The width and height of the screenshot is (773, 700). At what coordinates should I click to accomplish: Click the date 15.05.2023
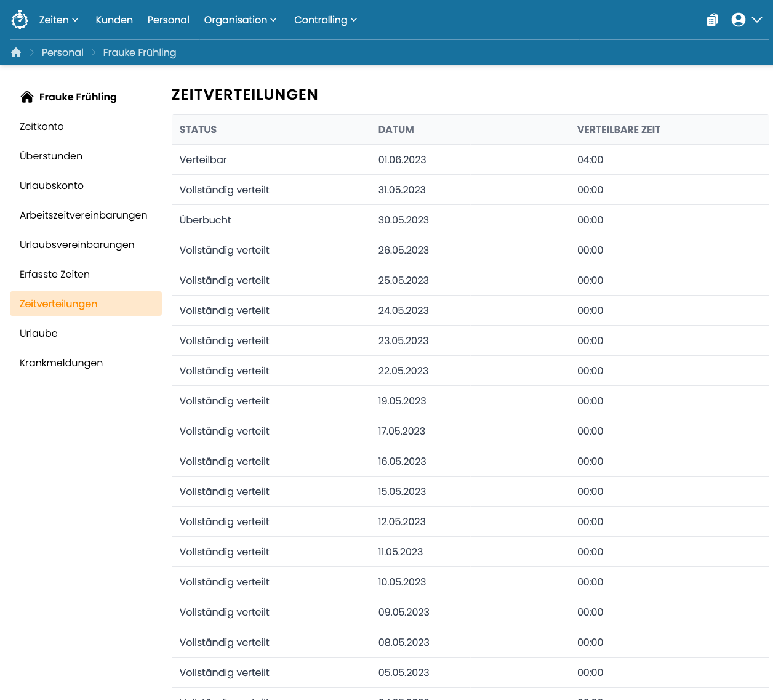coord(403,491)
